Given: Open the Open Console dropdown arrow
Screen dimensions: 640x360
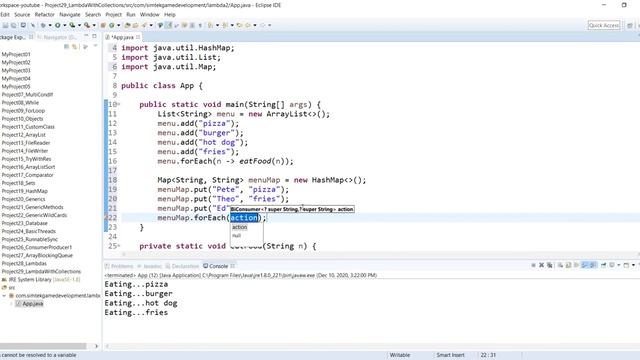Looking at the screenshot, I should point(633,265).
